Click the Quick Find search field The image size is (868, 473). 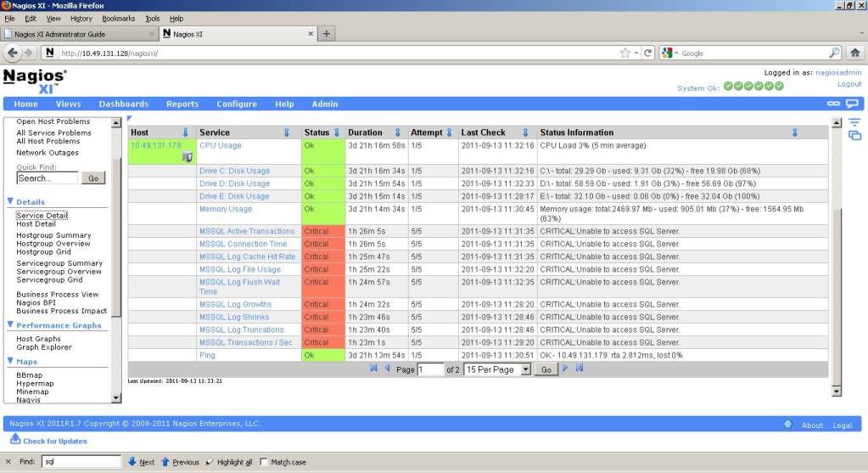[x=48, y=178]
